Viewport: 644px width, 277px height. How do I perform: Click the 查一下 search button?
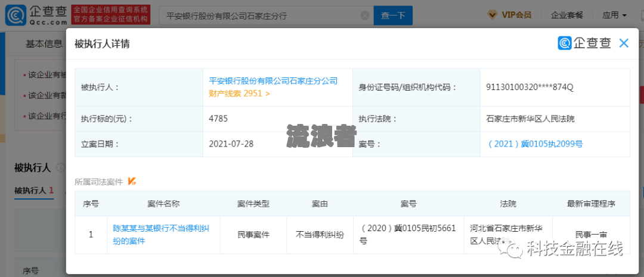point(393,16)
